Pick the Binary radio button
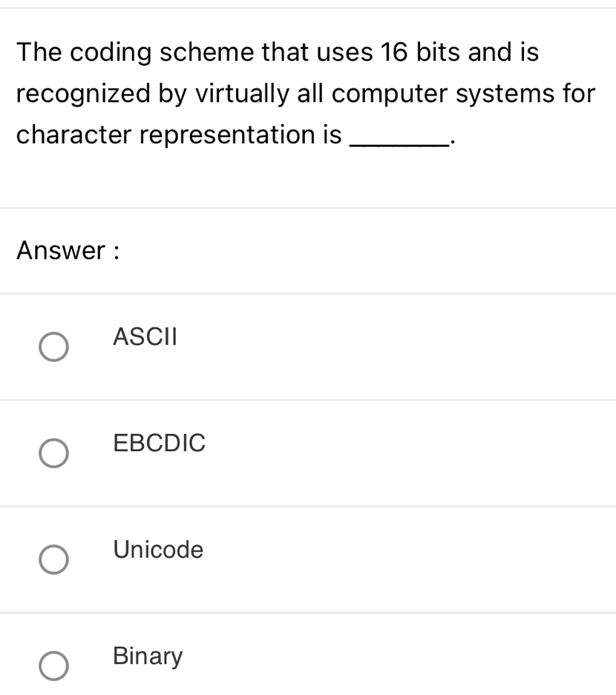Screen dimensions: 616x695 tap(53, 666)
